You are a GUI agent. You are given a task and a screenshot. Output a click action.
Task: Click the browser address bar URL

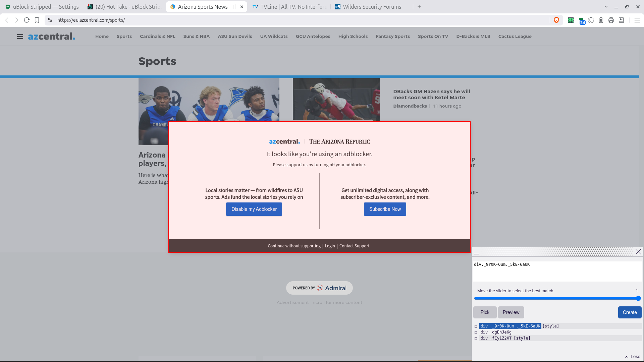91,20
